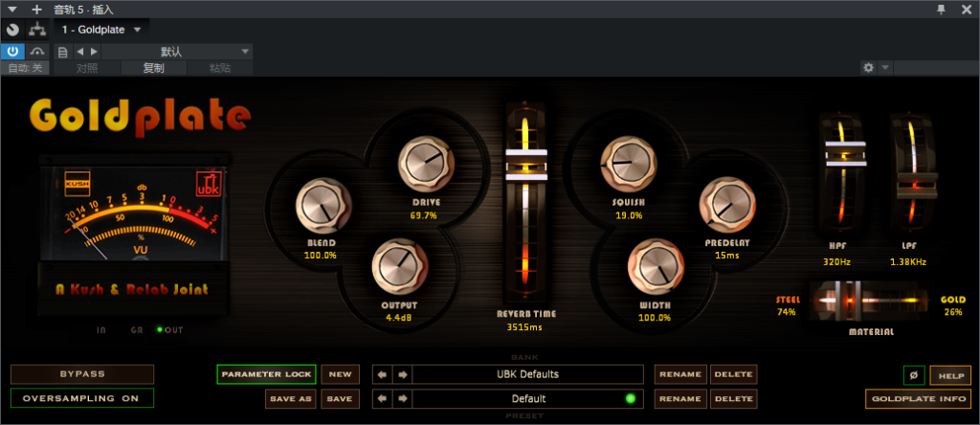Screen dimensions: 980x425
Task: Click the 对照 compare button
Action: pos(87,68)
